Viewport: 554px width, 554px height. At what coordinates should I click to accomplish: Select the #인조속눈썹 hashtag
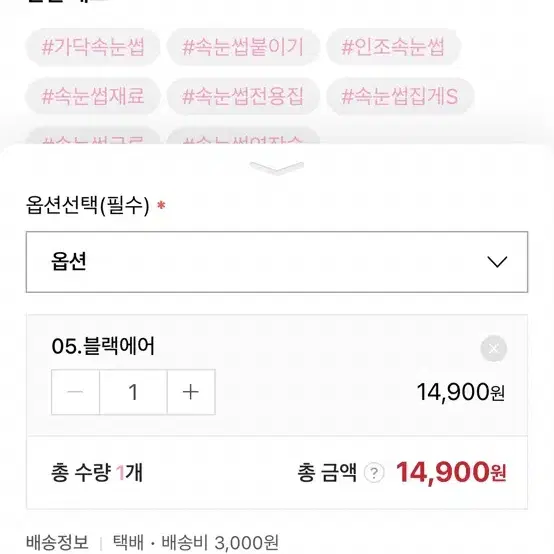(x=393, y=47)
